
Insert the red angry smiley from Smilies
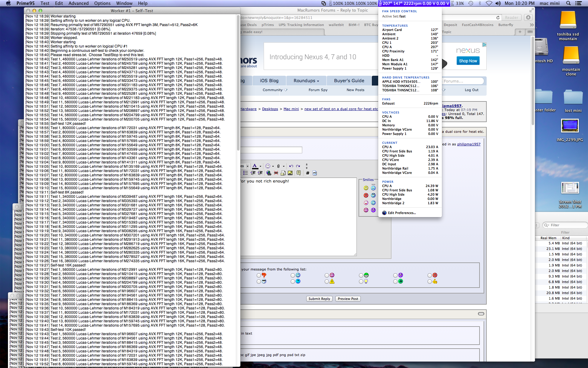366,195
